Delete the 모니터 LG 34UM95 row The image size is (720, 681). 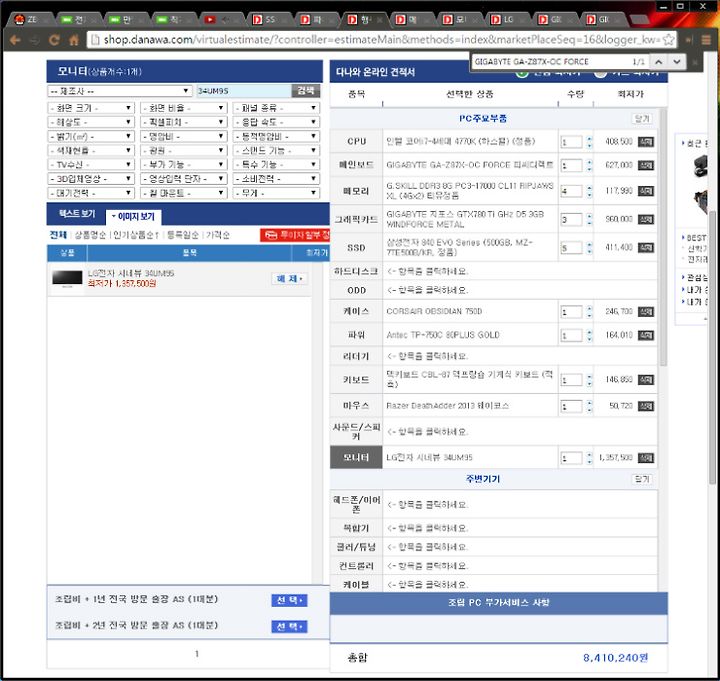(646, 458)
